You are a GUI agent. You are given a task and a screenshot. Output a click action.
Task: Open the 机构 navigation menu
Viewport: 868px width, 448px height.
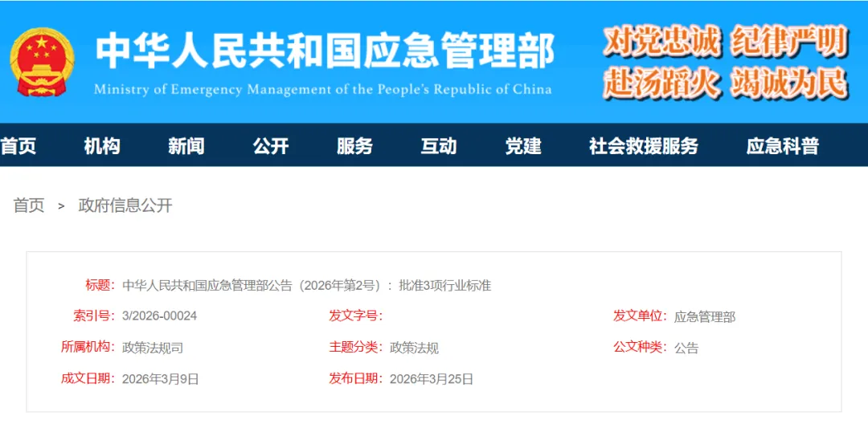click(102, 146)
